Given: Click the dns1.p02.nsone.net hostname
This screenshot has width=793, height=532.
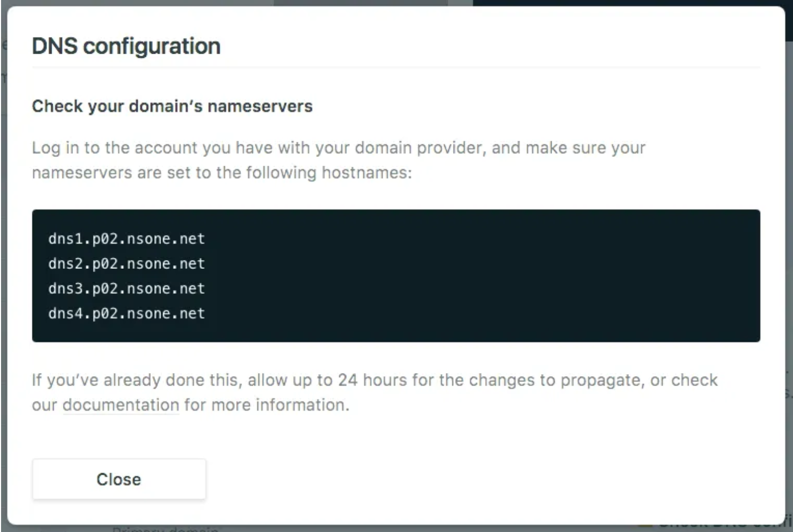Looking at the screenshot, I should [x=127, y=239].
